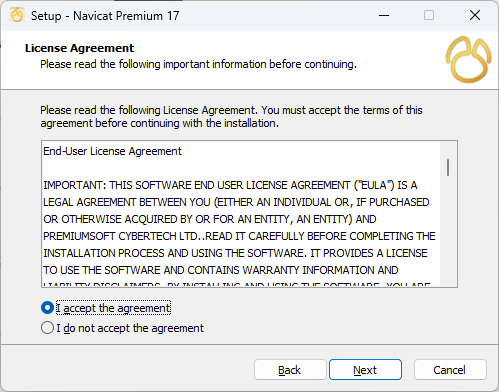Click the "TO USE THE SOFTWARE AND CONTAINS WARRANTY" line

click(221, 270)
